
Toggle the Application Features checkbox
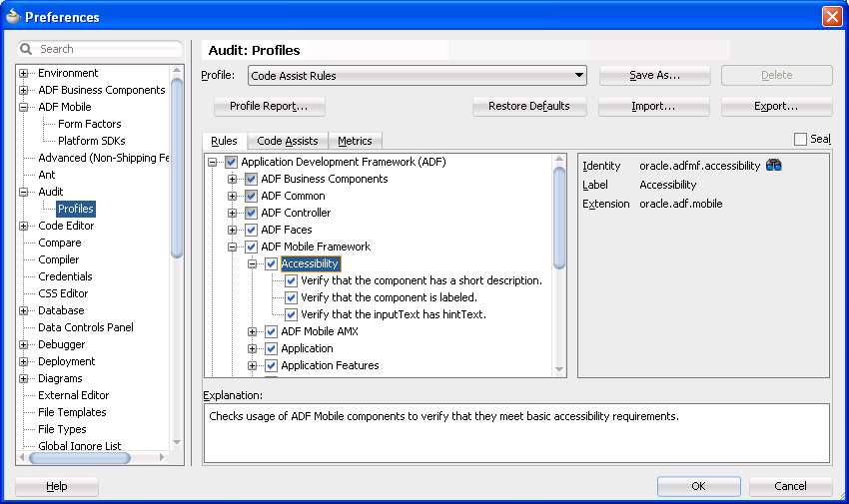272,365
